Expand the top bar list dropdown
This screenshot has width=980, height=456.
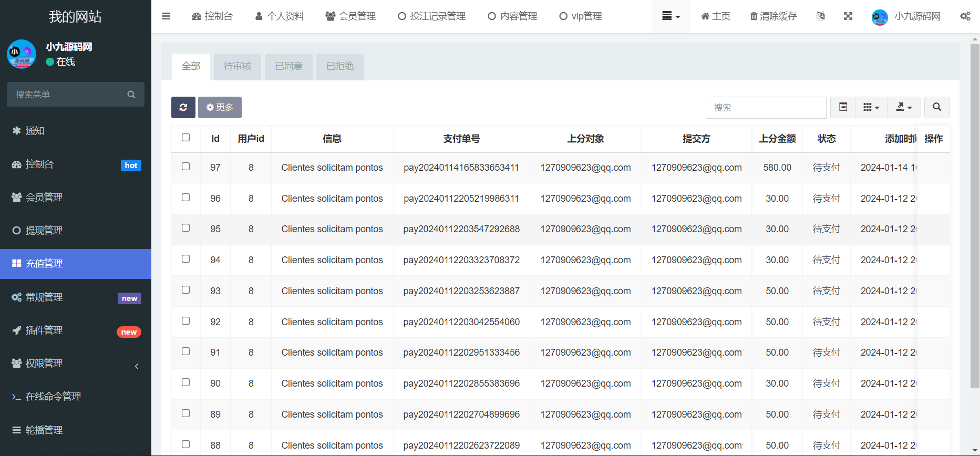pos(671,16)
